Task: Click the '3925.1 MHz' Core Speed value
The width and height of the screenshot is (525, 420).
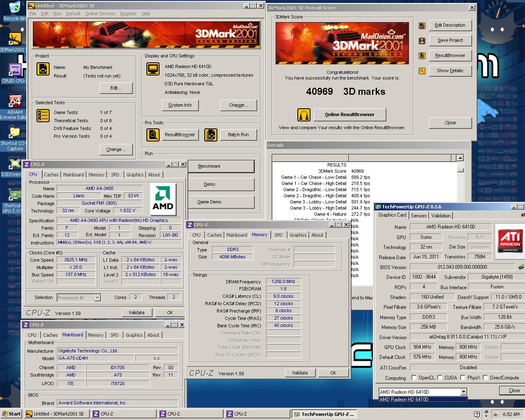Action: pyautogui.click(x=76, y=260)
